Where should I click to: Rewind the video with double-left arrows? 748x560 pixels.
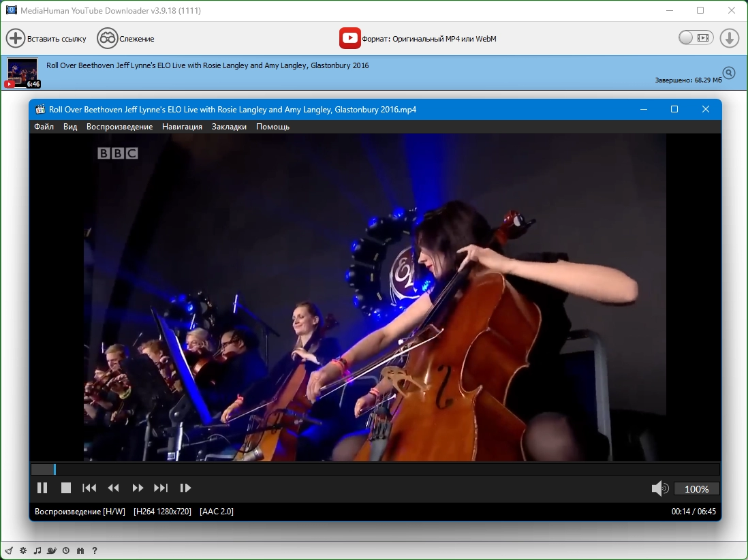point(114,488)
